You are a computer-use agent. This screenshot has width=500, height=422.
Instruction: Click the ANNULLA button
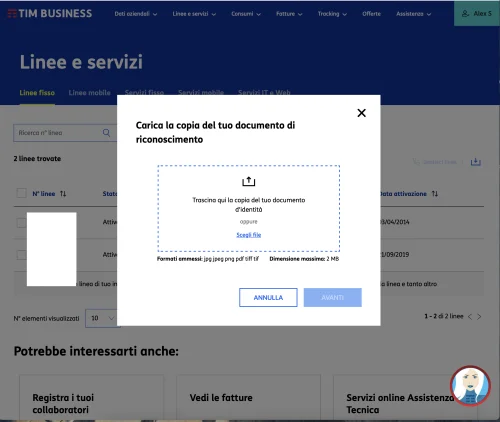click(x=268, y=297)
